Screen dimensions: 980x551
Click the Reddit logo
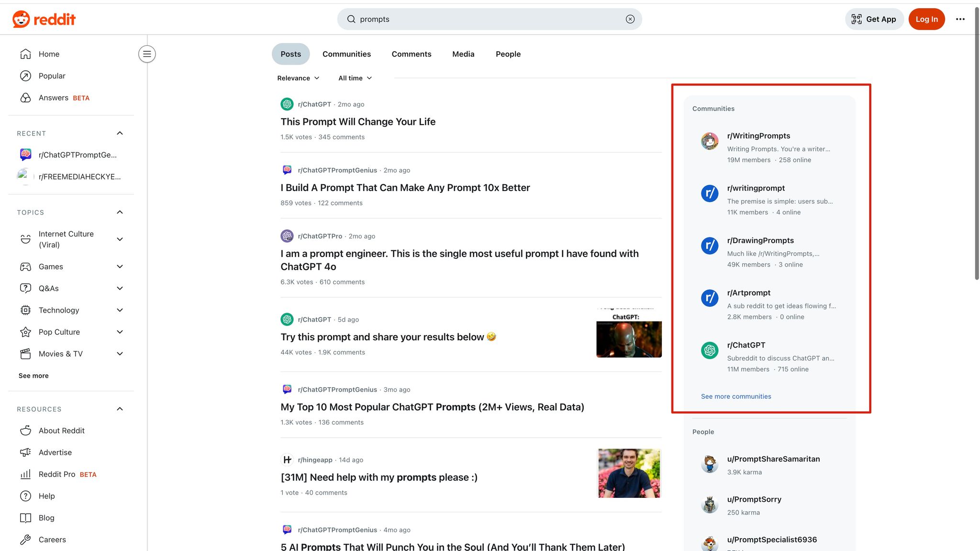point(44,19)
